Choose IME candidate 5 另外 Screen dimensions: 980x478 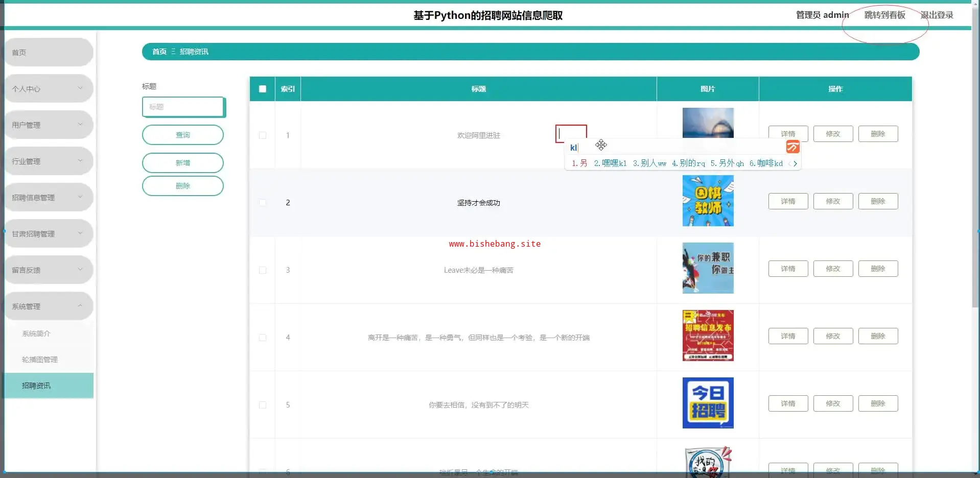click(727, 163)
